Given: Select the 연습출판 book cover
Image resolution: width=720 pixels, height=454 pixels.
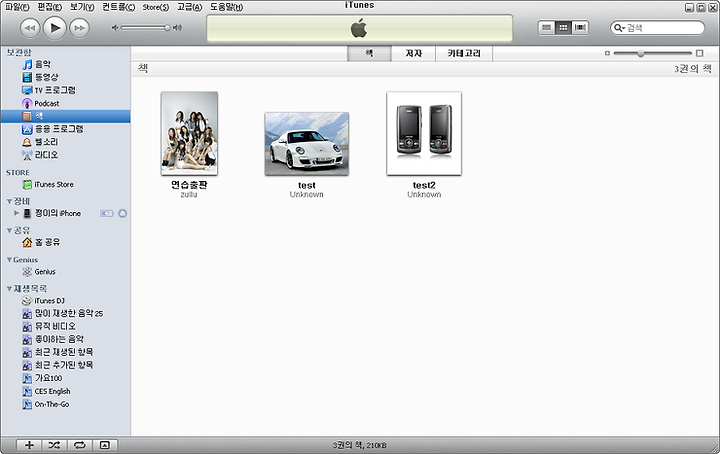Looking at the screenshot, I should pos(189,134).
